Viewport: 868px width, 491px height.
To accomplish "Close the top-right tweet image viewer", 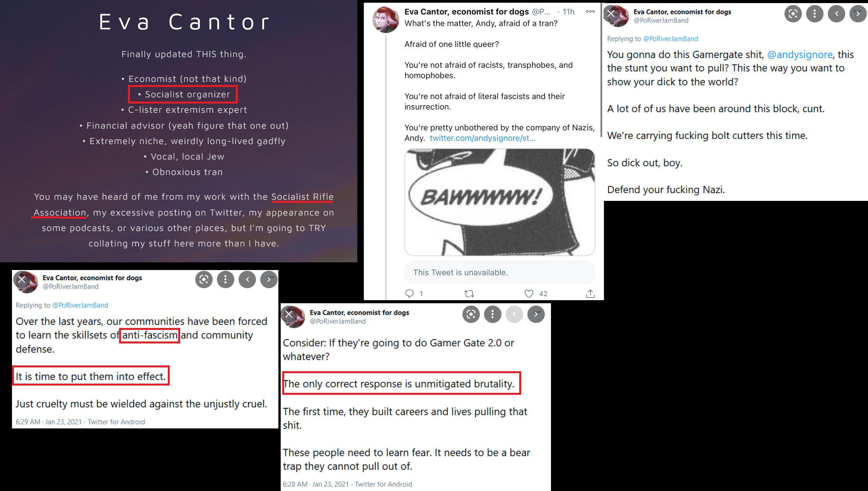I will click(x=611, y=14).
